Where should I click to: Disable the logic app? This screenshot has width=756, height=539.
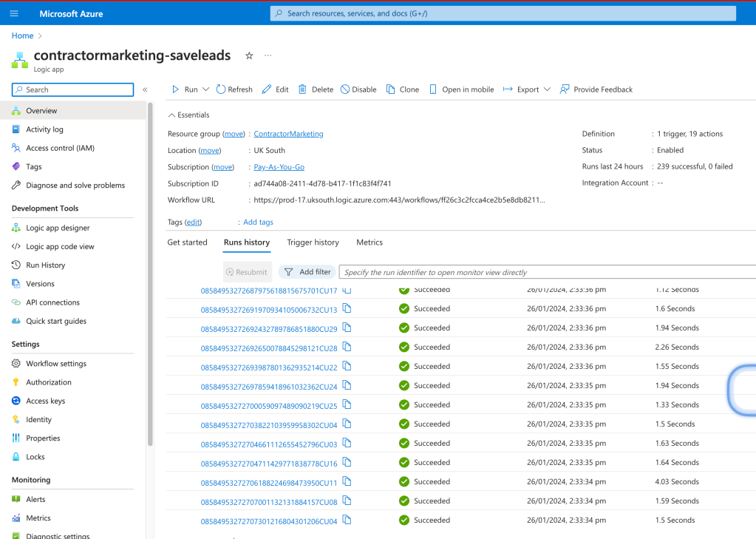coord(358,89)
